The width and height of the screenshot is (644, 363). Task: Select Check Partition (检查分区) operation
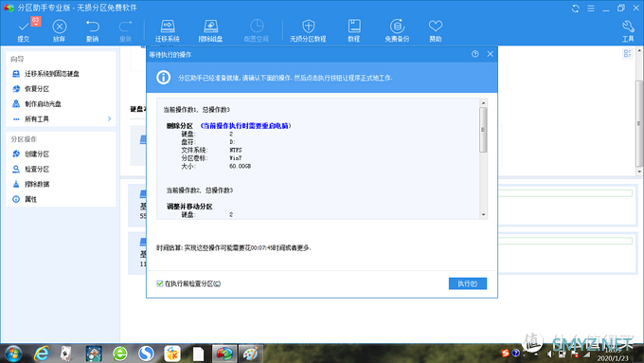pyautogui.click(x=37, y=169)
